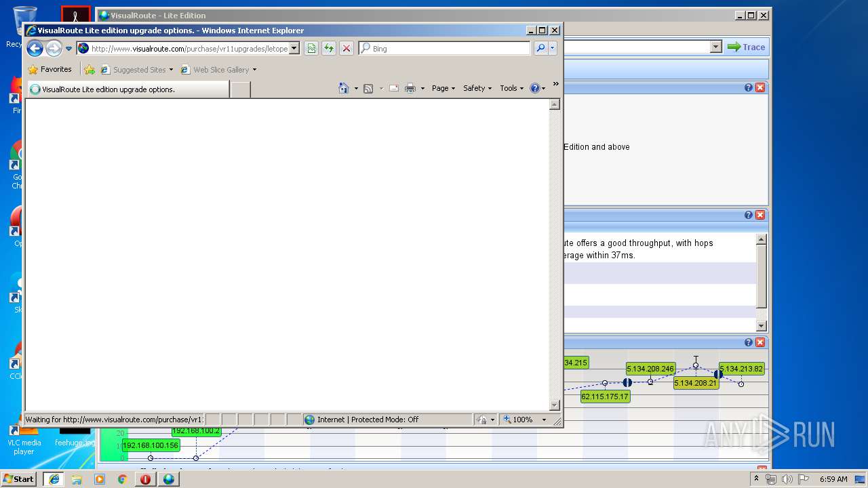
Task: Open the Action Center flag icon
Action: (x=804, y=479)
